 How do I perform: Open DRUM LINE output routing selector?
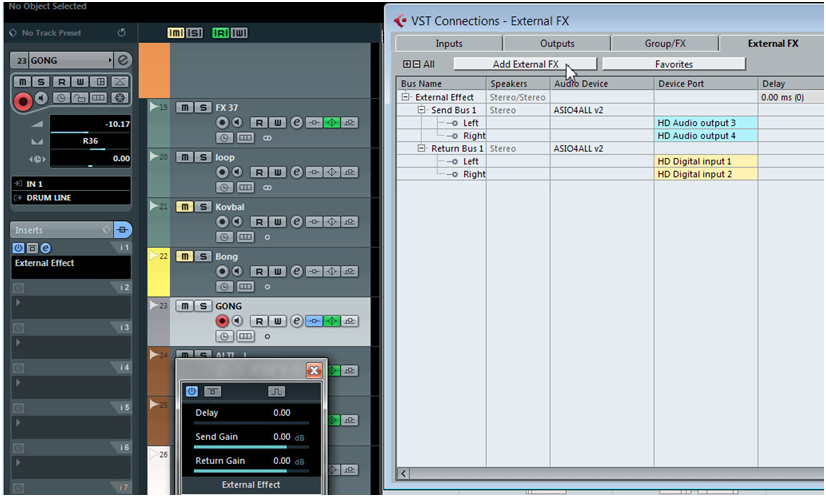pos(71,198)
